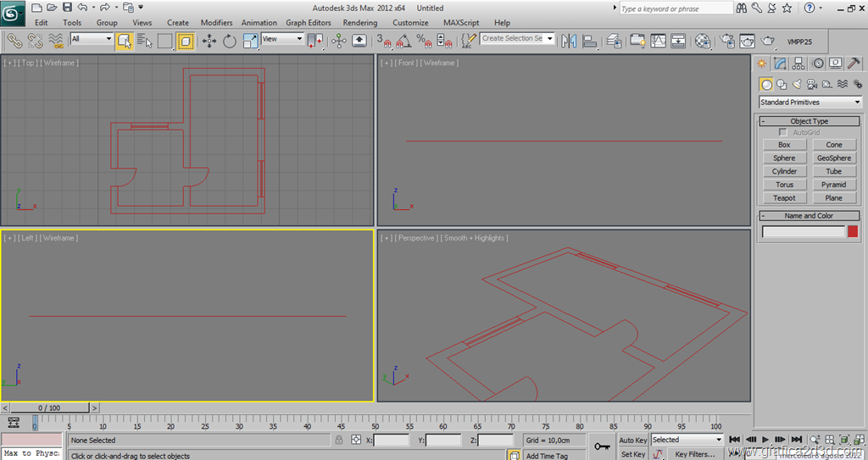The height and width of the screenshot is (460, 868).
Task: Switch to the Modify panel tab
Action: (780, 64)
